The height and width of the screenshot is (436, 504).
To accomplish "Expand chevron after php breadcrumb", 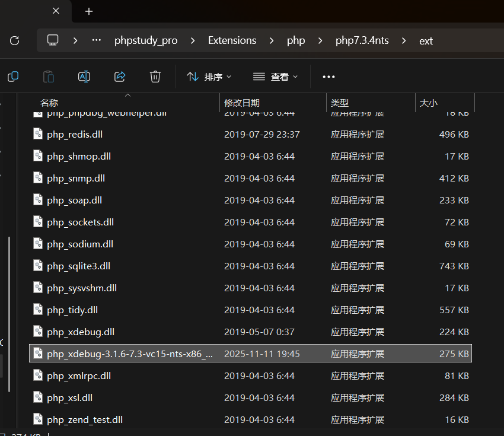I will (320, 40).
